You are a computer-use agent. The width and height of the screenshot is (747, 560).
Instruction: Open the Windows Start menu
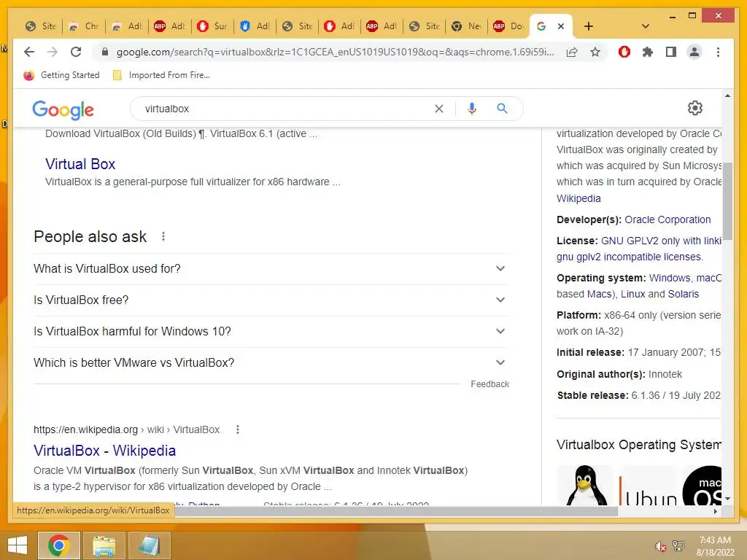click(x=18, y=545)
